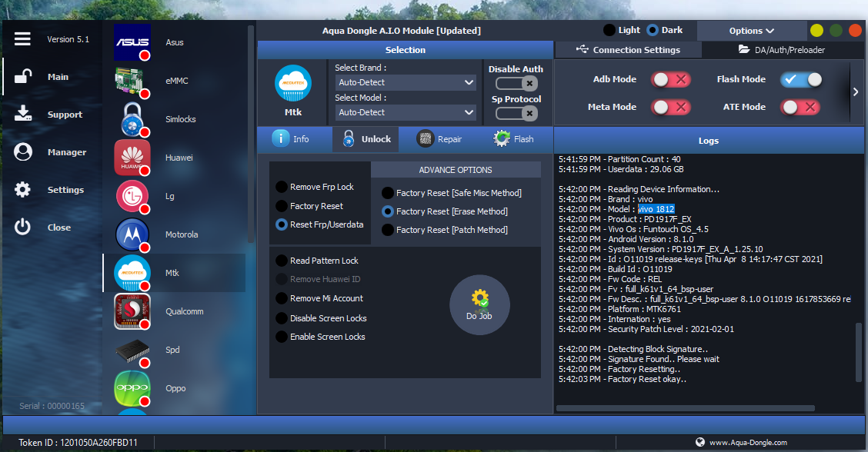Switch to Connection Settings tab
This screenshot has width=868, height=452.
click(628, 50)
